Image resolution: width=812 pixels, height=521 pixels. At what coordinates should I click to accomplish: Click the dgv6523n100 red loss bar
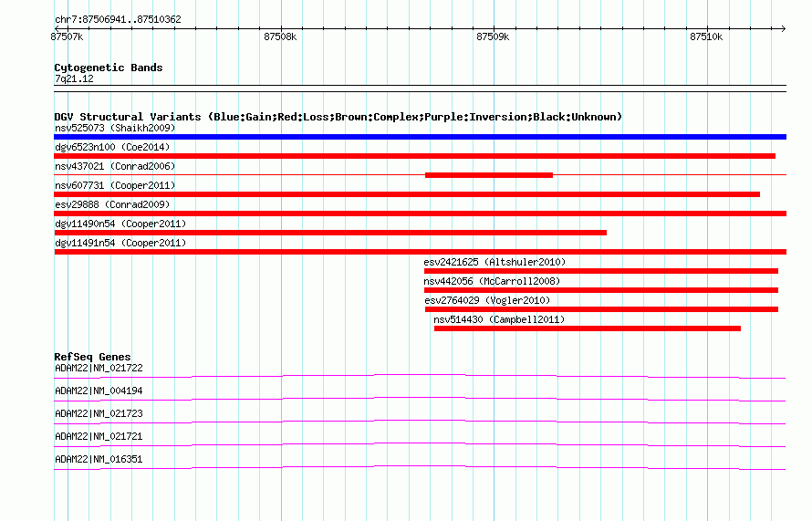coord(415,156)
